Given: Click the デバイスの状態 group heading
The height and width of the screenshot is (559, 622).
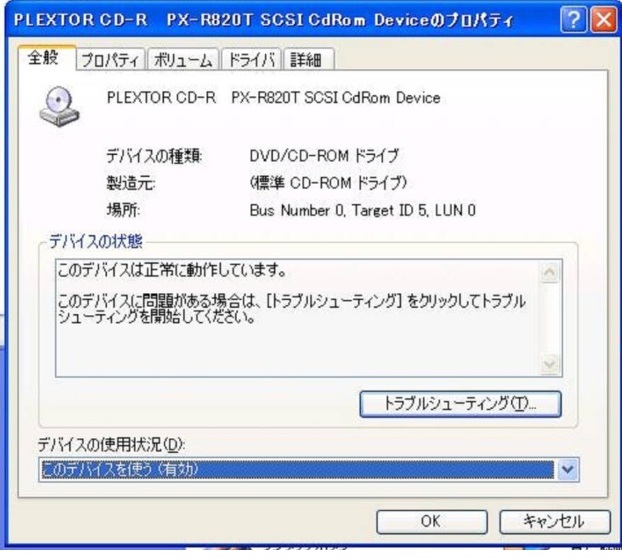Looking at the screenshot, I should click(96, 241).
